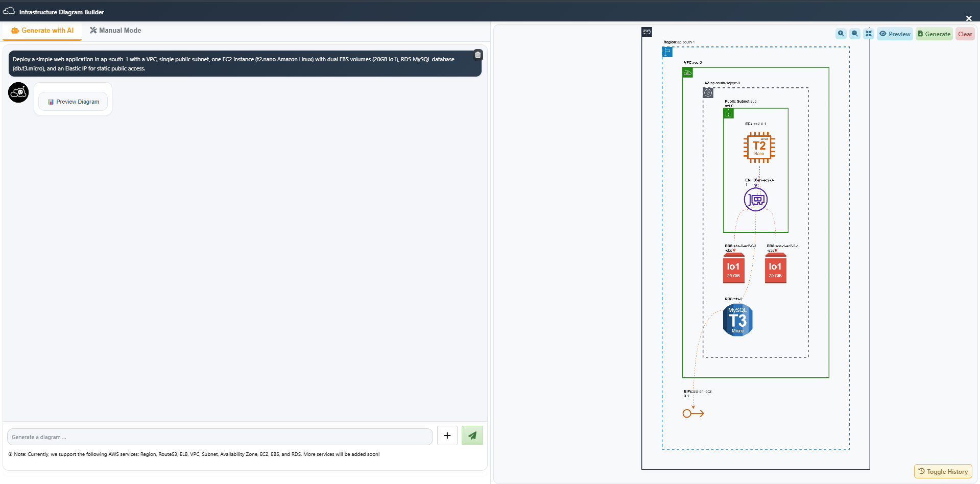The height and width of the screenshot is (484, 980).
Task: Select the VPC cloud icon
Action: (688, 72)
